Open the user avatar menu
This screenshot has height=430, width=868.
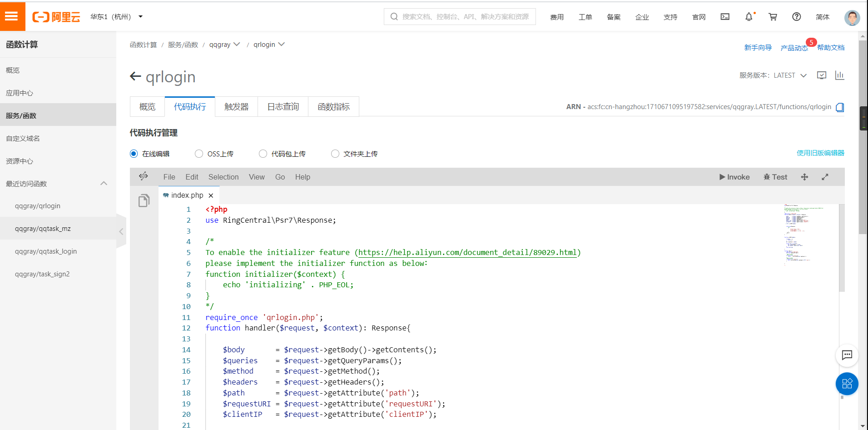852,17
